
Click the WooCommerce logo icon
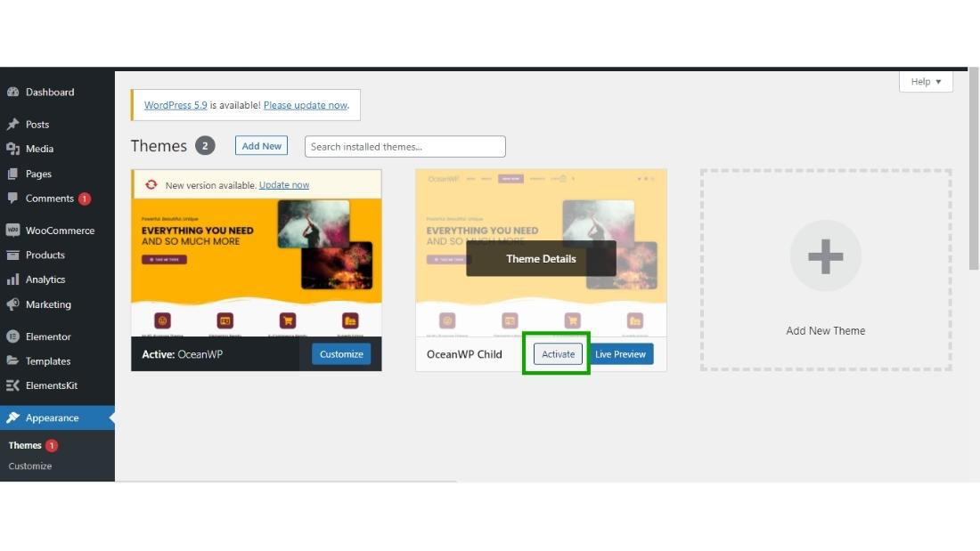coord(12,230)
